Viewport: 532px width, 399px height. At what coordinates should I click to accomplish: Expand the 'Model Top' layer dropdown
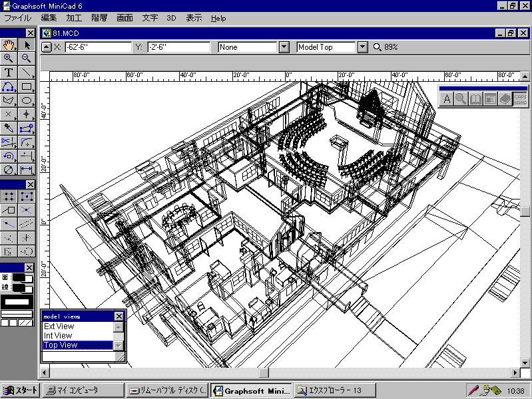click(362, 47)
